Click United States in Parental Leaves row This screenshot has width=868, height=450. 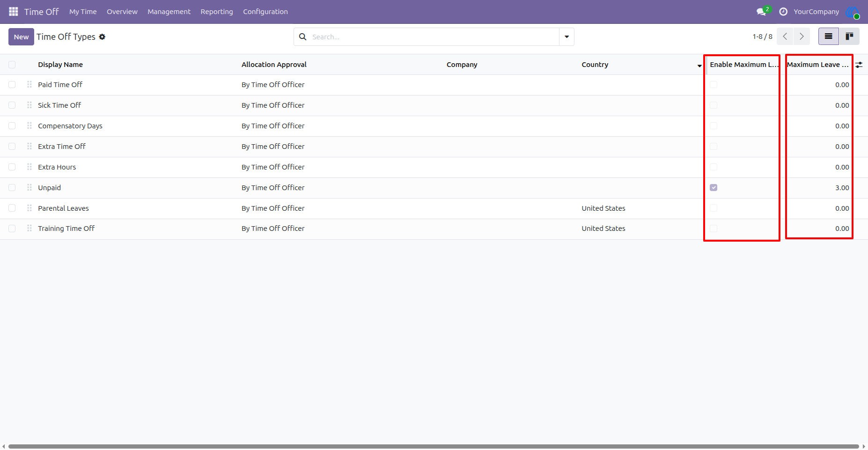(x=603, y=208)
